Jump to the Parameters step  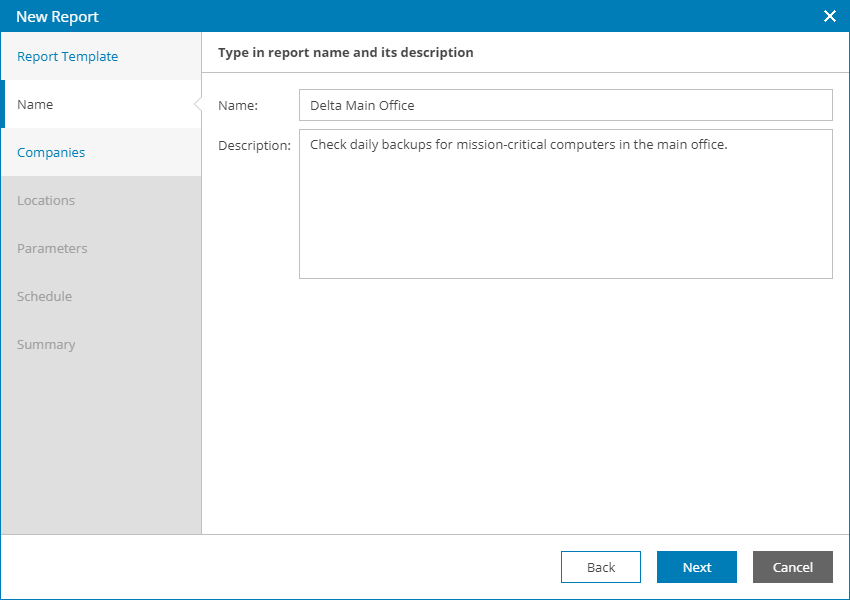tap(52, 249)
